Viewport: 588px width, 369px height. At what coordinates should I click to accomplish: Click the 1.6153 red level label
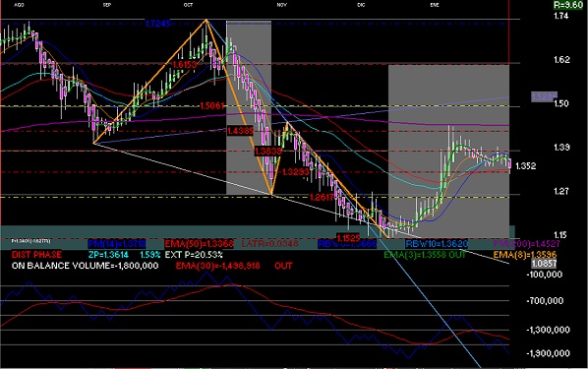(184, 65)
